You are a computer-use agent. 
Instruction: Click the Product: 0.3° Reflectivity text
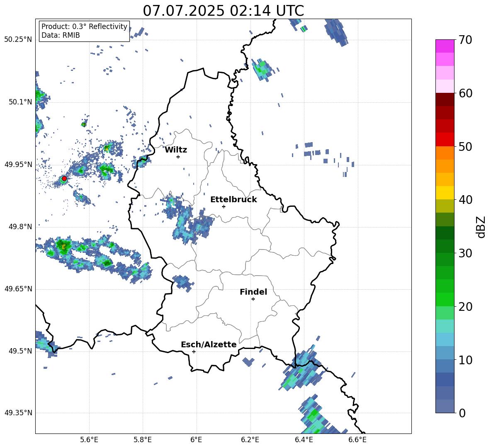[x=84, y=27]
